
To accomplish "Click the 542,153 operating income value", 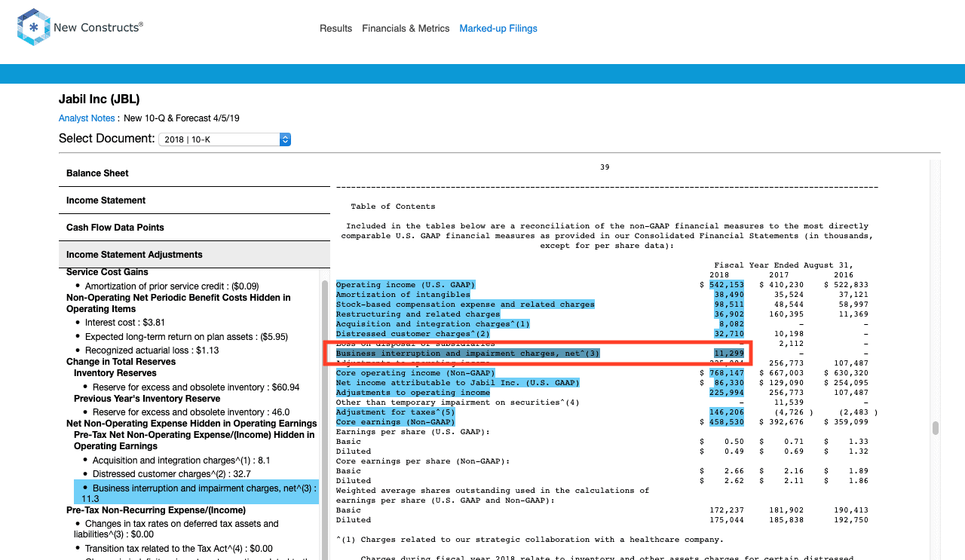I will coord(727,285).
